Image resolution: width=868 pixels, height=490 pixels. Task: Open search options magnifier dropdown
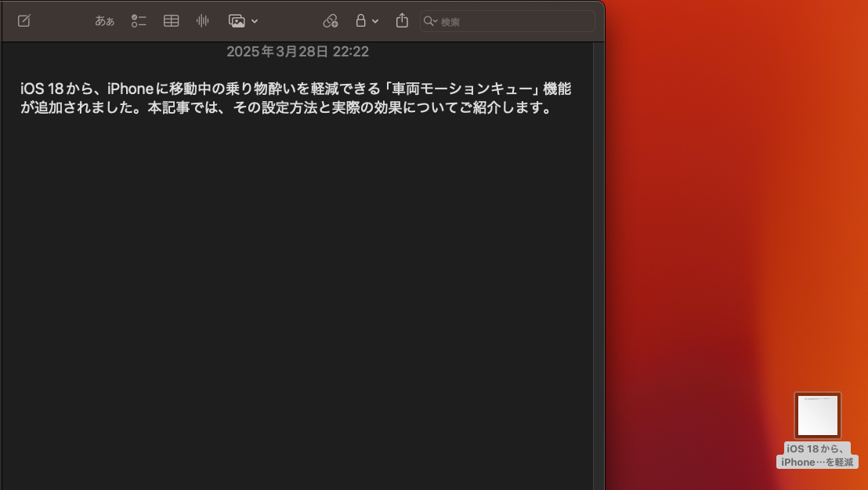click(x=430, y=22)
